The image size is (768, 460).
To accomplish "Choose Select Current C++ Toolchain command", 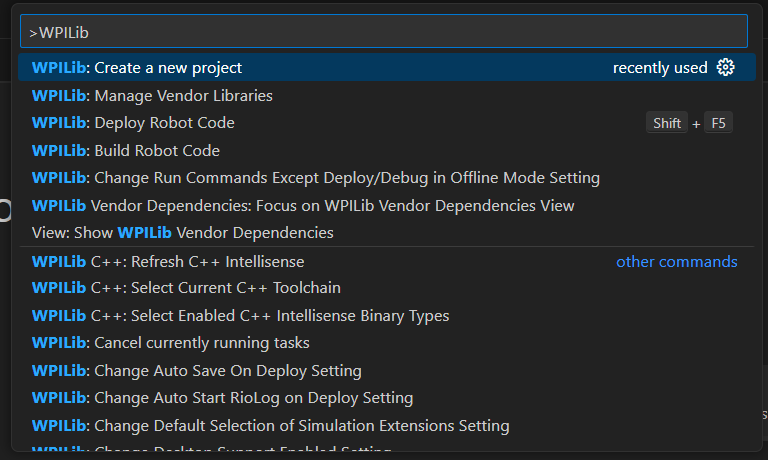I will 186,288.
